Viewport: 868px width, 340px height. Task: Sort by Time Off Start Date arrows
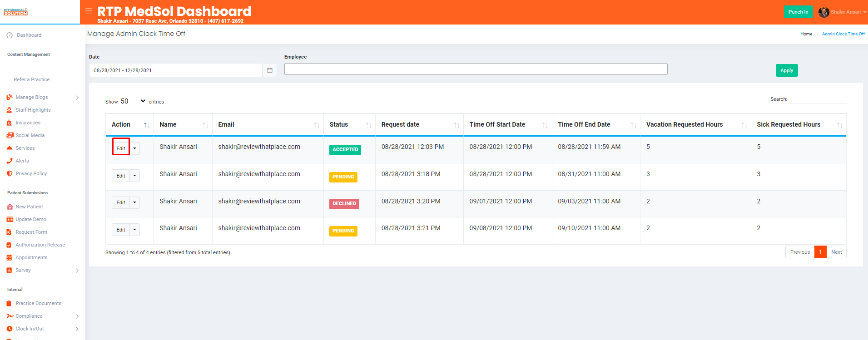click(x=545, y=125)
